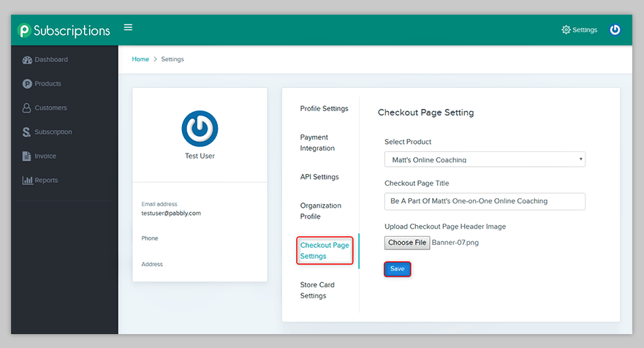
Task: Click the Banner-07.png file name
Action: point(455,243)
